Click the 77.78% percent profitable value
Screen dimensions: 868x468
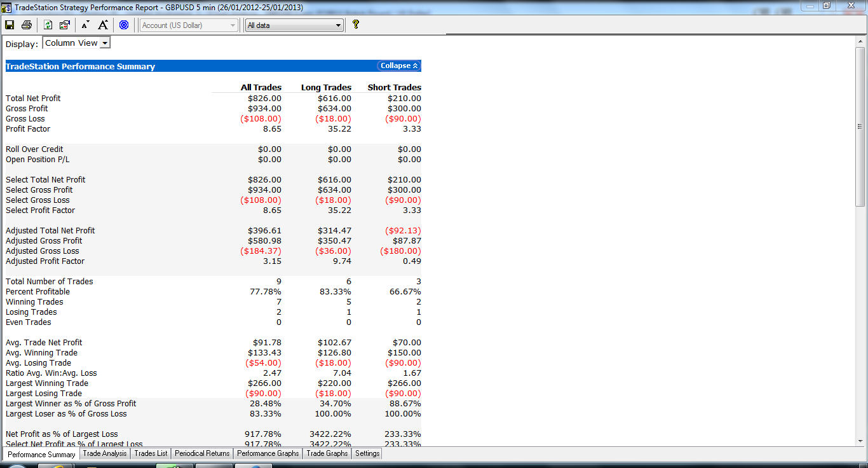point(266,292)
